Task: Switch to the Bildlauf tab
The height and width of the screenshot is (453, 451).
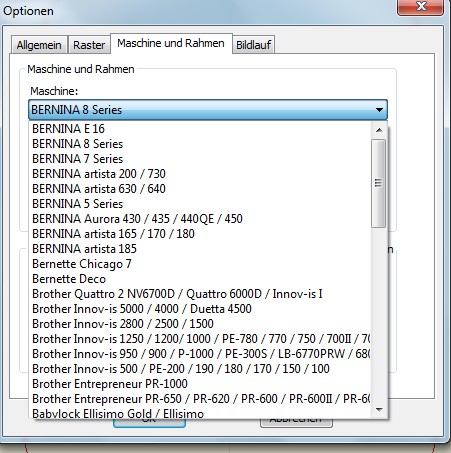Action: (254, 45)
